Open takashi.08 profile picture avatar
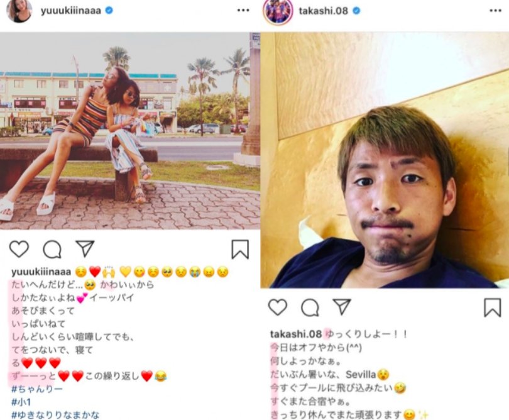The image size is (509, 420). pos(278,11)
